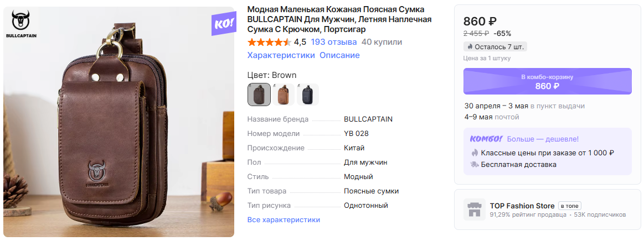Click the flame icon next to Осталось 7 шт.
Screen dimensions: 644x241
pyautogui.click(x=470, y=47)
